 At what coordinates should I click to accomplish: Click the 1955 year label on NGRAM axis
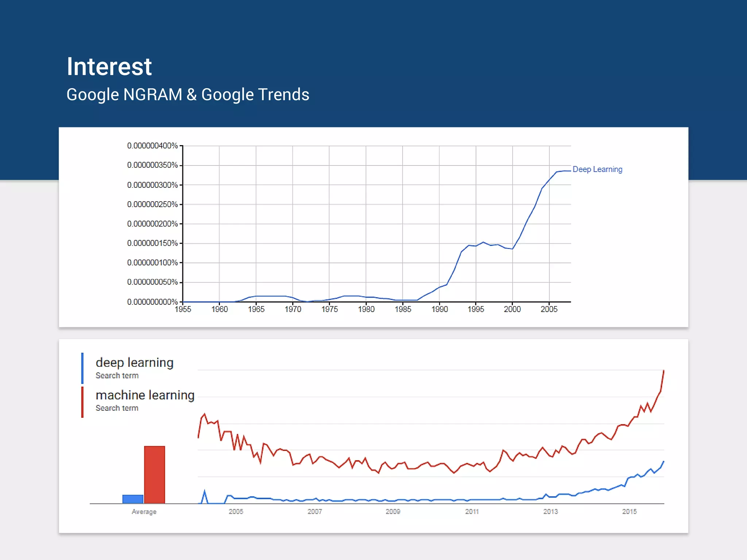click(x=183, y=310)
